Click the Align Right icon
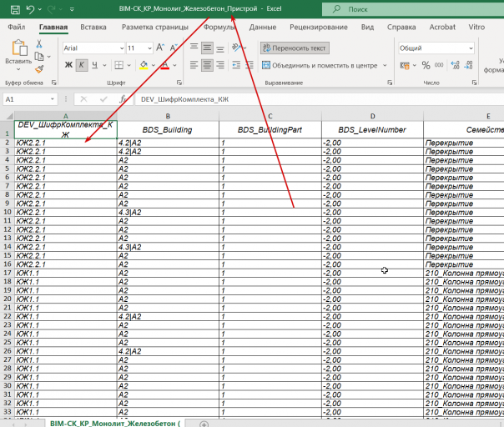Viewport: 504px width, 427px height. (220, 65)
